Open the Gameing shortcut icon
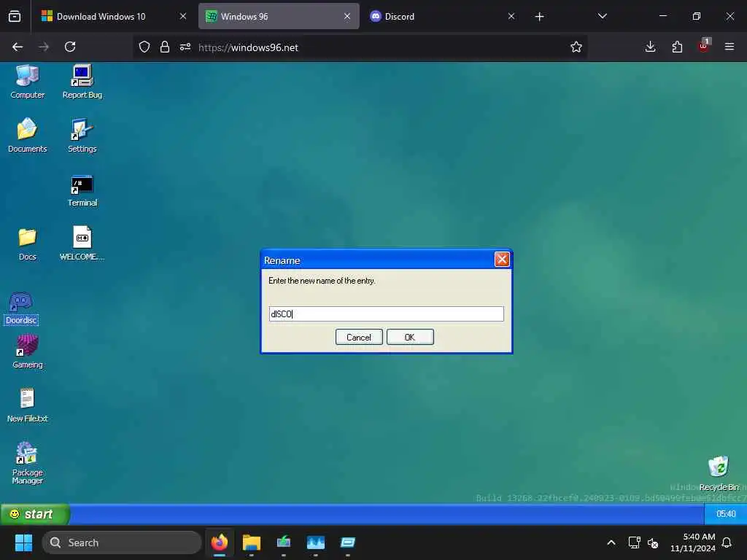Viewport: 747px width, 560px height. pos(27,351)
